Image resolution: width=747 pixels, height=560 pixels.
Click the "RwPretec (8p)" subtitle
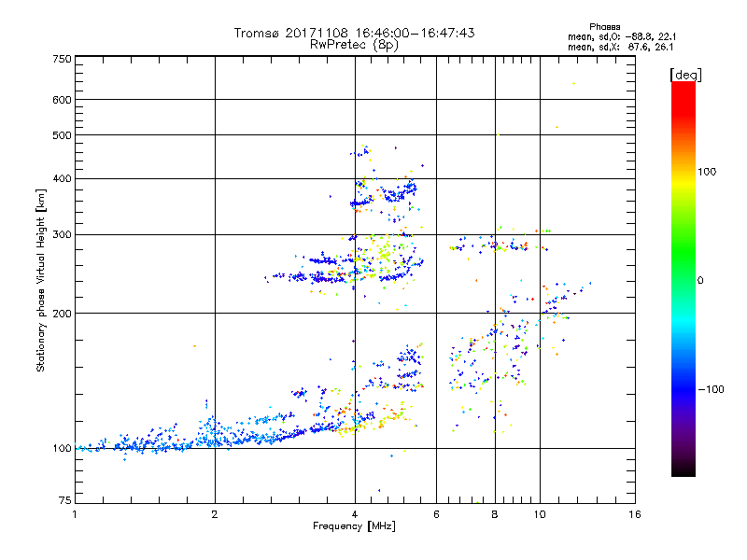pos(354,45)
